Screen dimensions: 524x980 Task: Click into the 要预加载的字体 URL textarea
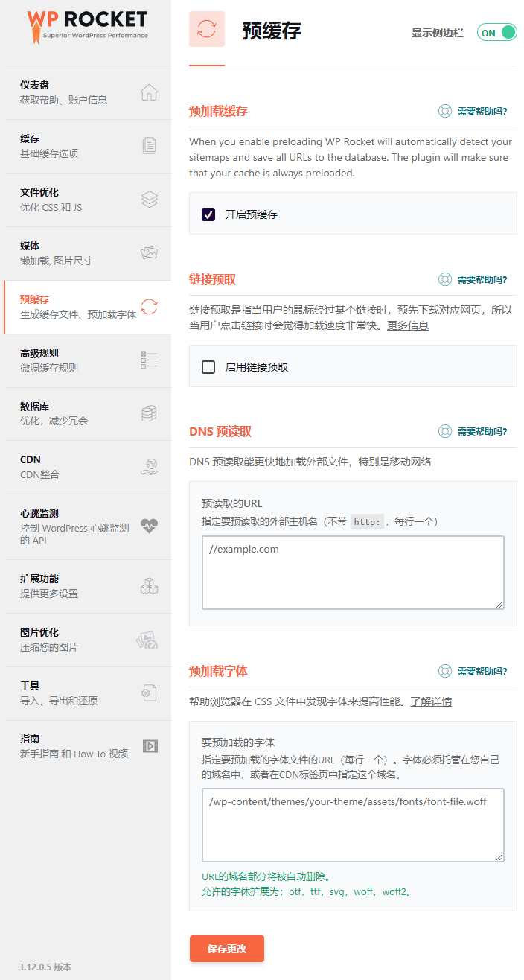[x=353, y=825]
